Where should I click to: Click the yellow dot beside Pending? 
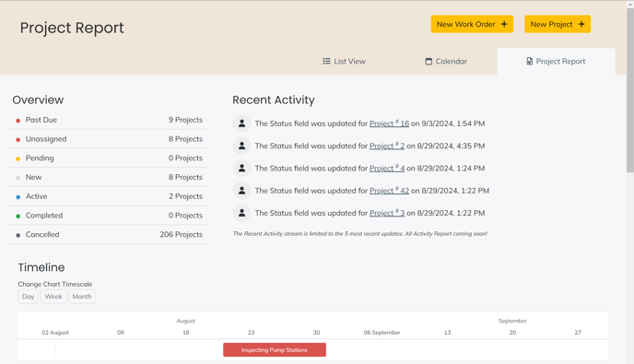coord(18,159)
